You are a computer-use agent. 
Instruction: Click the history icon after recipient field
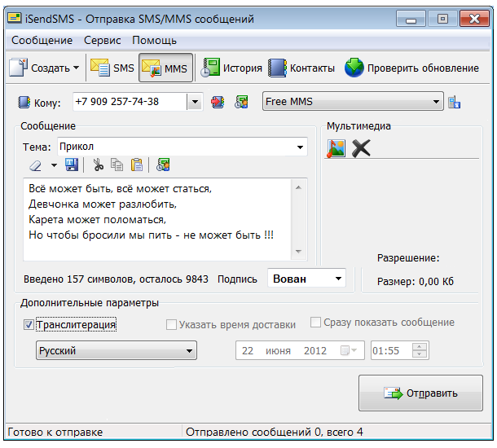241,102
